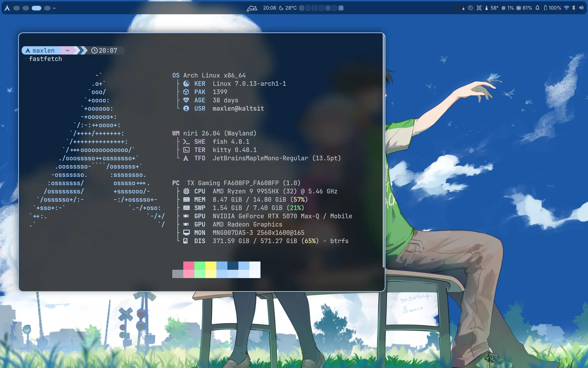Click "MNG007DA5-3 2560x1600@165" monitor text
Image resolution: width=588 pixels, height=368 pixels.
pyautogui.click(x=259, y=233)
